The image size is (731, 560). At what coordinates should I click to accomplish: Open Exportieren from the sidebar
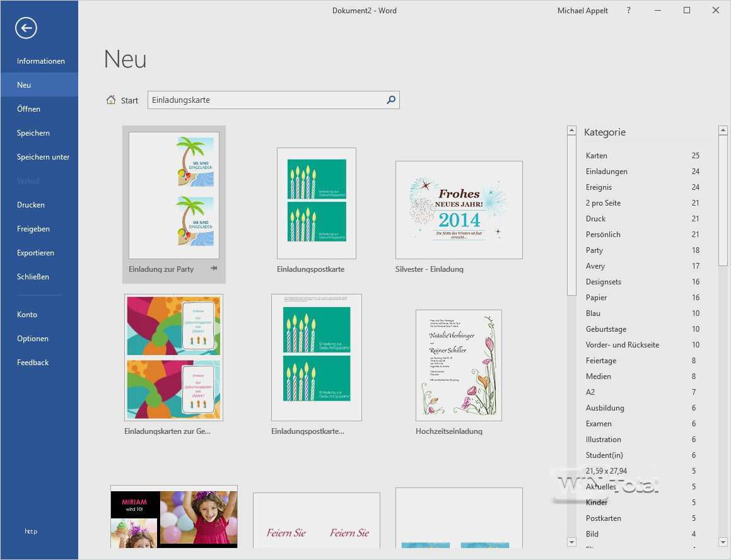pyautogui.click(x=35, y=253)
